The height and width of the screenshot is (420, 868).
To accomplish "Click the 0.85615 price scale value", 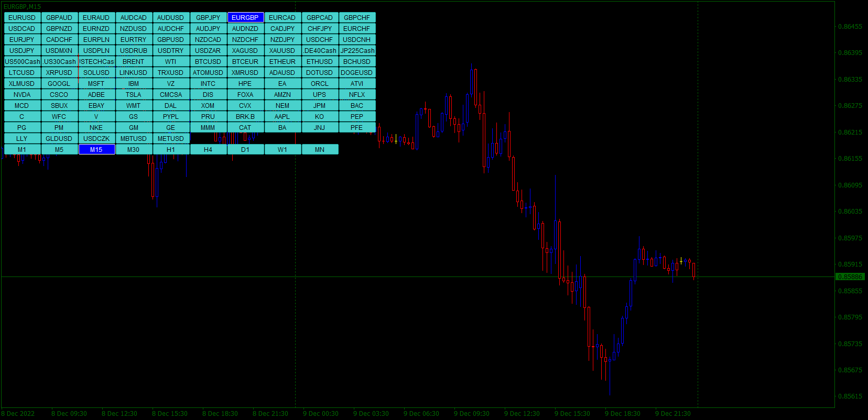I will click(x=850, y=396).
